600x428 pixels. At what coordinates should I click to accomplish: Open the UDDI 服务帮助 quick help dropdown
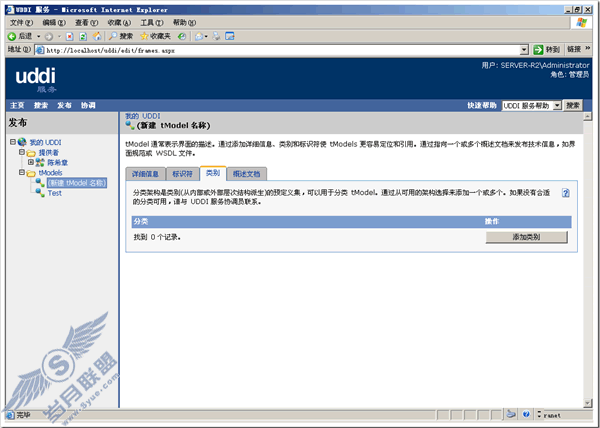point(557,105)
